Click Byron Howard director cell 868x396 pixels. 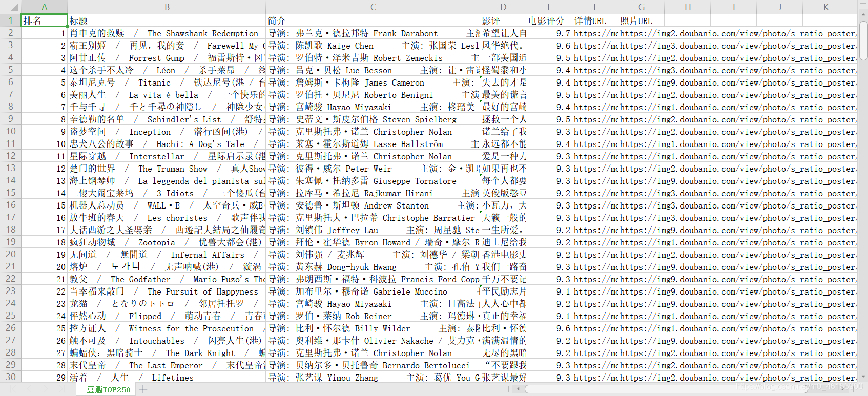pos(373,242)
